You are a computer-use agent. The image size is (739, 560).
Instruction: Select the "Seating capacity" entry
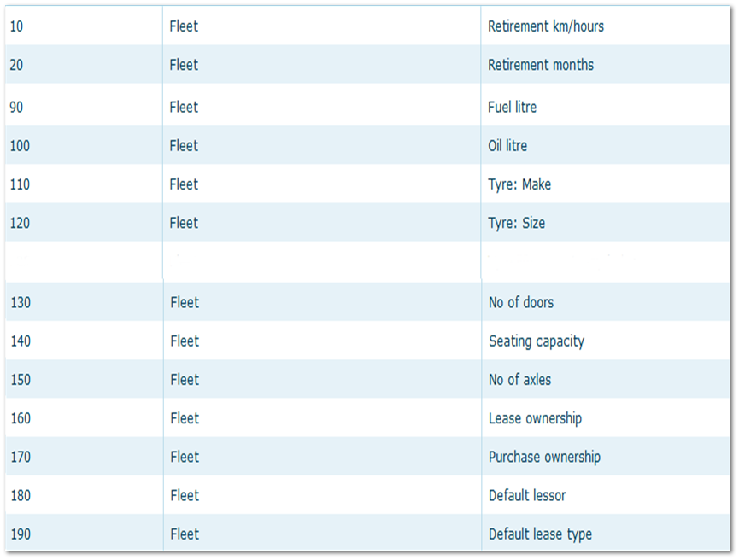tap(536, 341)
